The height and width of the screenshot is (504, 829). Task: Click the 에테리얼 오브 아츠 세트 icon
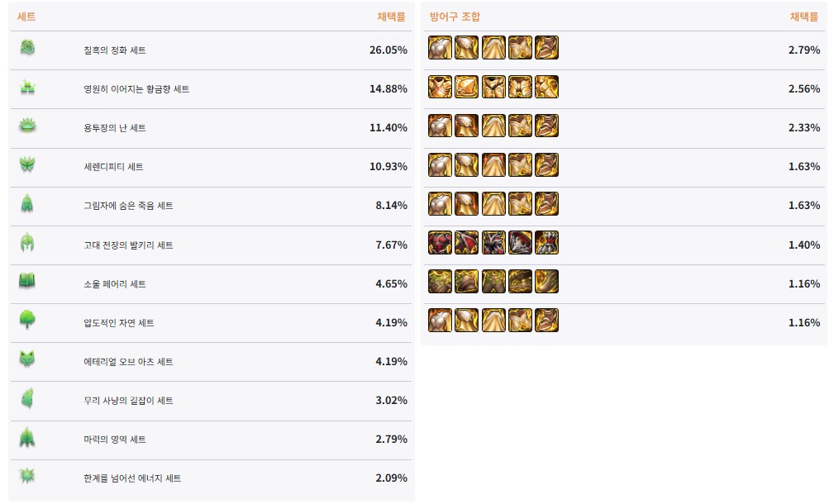(27, 359)
